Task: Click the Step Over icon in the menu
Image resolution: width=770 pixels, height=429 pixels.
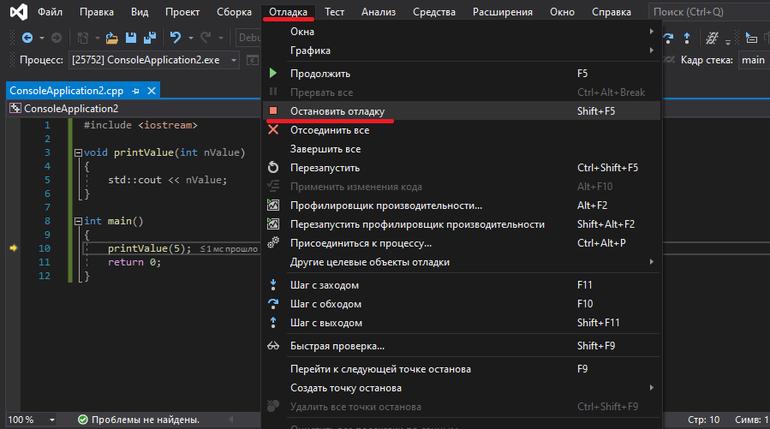Action: (x=273, y=303)
